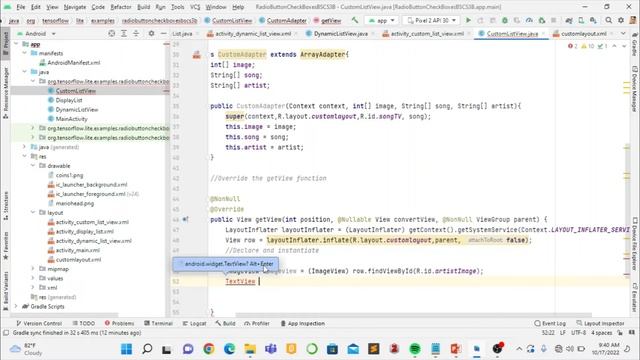Open MainActivity in the project tree
This screenshot has width=640, height=360.
pyautogui.click(x=71, y=119)
